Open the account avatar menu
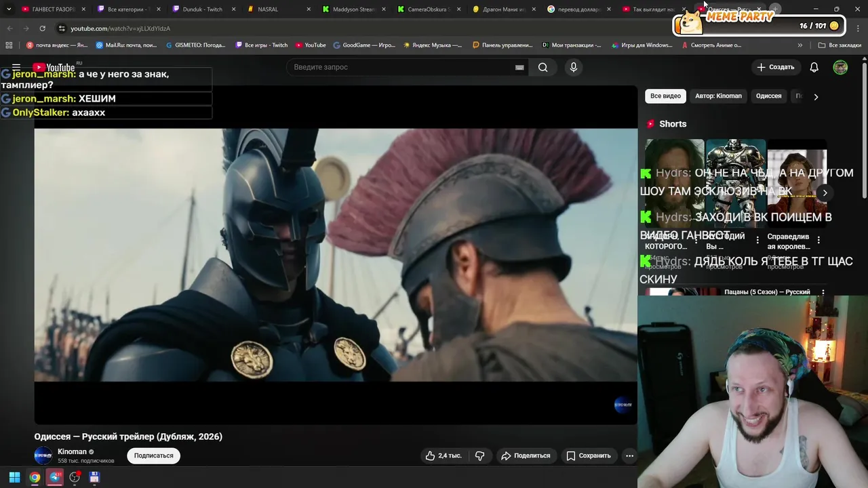The height and width of the screenshot is (488, 868). click(x=840, y=67)
